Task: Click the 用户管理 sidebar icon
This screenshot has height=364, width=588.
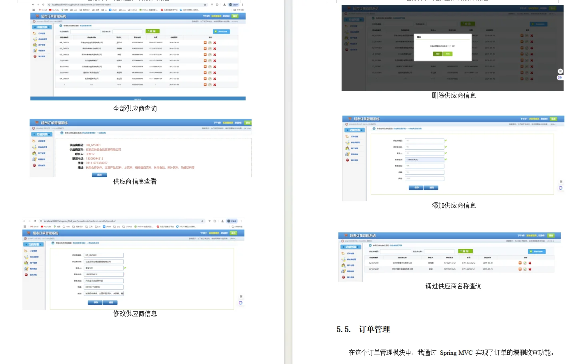Action: click(35, 45)
